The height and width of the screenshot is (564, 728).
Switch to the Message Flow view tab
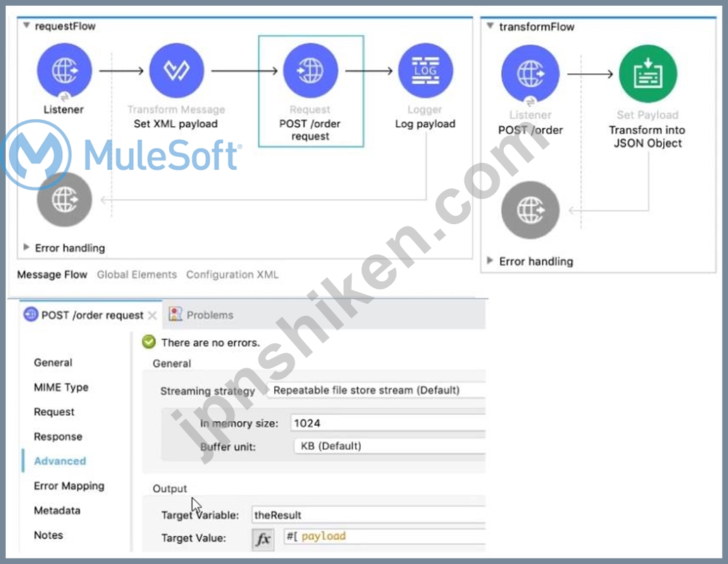(52, 274)
